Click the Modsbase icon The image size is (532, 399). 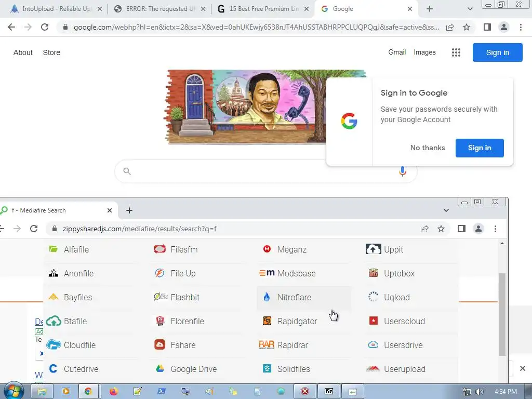click(267, 273)
